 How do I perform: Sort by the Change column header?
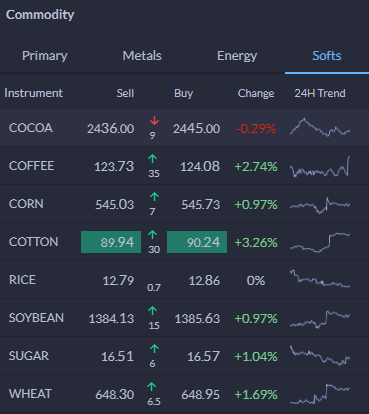[x=256, y=93]
